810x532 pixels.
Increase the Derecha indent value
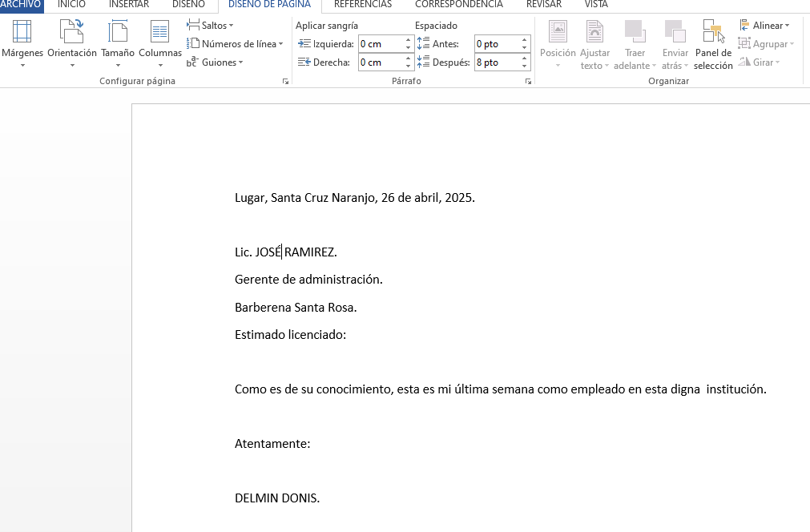(x=408, y=58)
